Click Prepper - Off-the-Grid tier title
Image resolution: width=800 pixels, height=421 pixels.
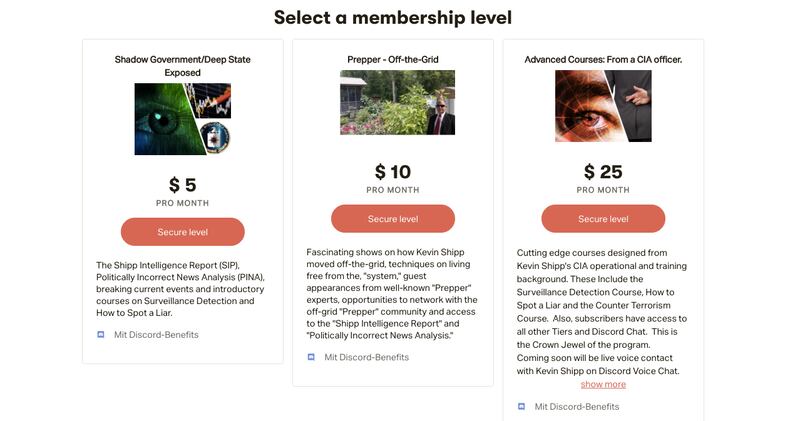click(x=393, y=60)
